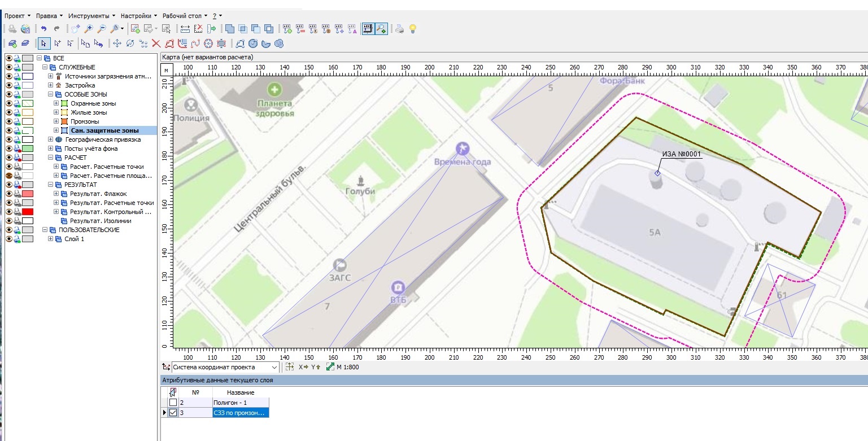Click the ruler measure distance icon

185,29
